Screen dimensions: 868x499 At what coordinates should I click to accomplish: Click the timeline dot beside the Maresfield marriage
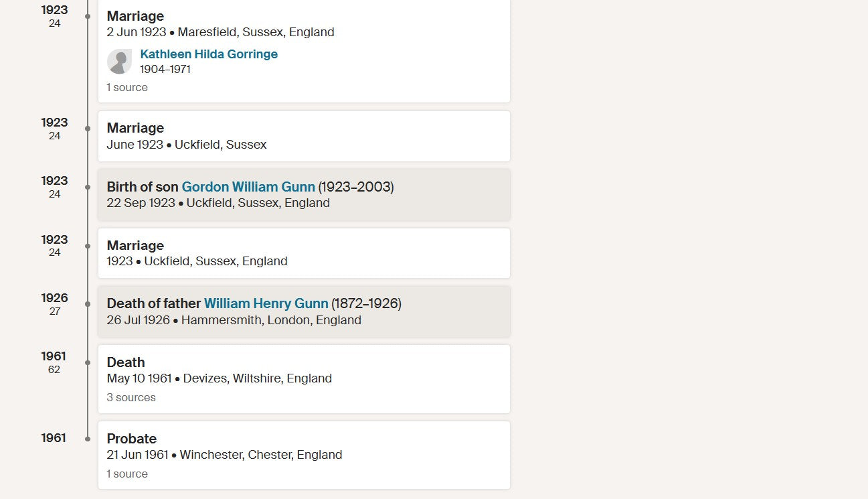pyautogui.click(x=88, y=16)
